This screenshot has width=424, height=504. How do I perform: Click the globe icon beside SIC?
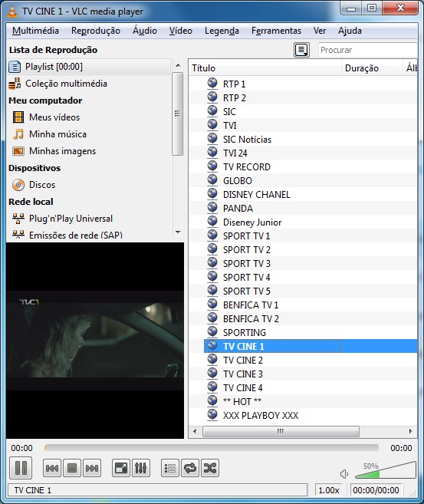click(x=212, y=111)
